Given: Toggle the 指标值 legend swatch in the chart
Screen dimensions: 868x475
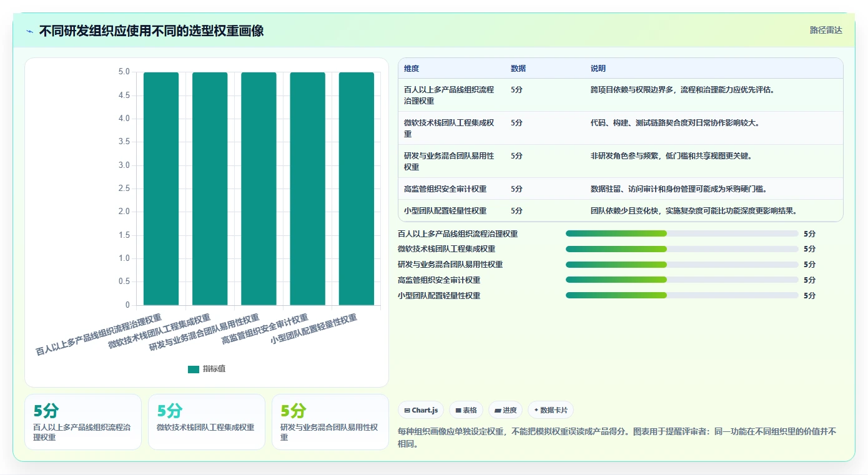Looking at the screenshot, I should [x=194, y=369].
